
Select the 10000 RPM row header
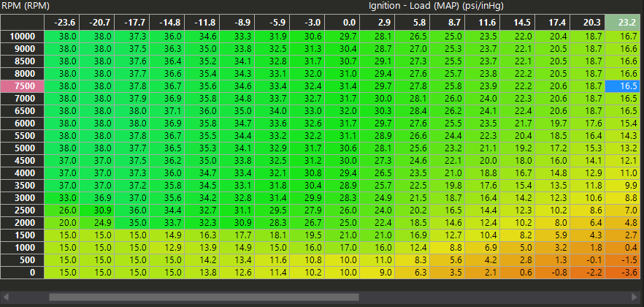tap(22, 36)
